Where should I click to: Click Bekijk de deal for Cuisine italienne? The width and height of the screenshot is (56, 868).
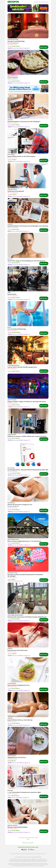pyautogui.click(x=43, y=82)
